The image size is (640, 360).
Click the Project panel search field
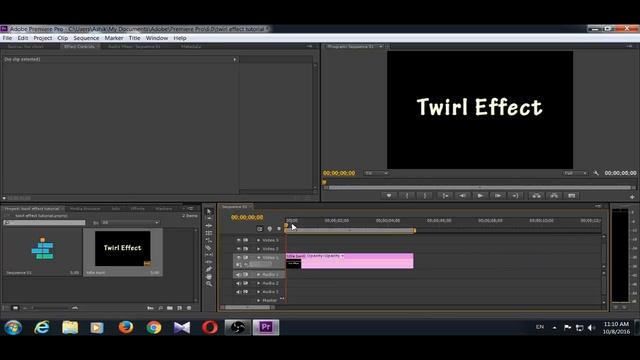[x=44, y=222]
